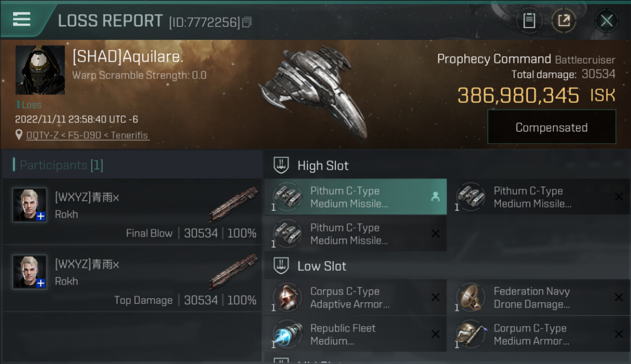The width and height of the screenshot is (631, 364).
Task: Select the Final Blow Rokh participant row
Action: [132, 211]
